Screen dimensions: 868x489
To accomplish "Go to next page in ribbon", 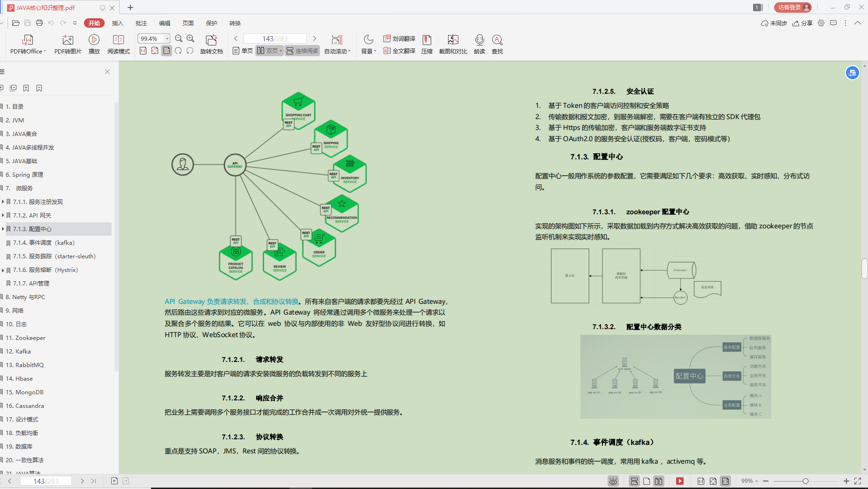I will click(x=315, y=38).
